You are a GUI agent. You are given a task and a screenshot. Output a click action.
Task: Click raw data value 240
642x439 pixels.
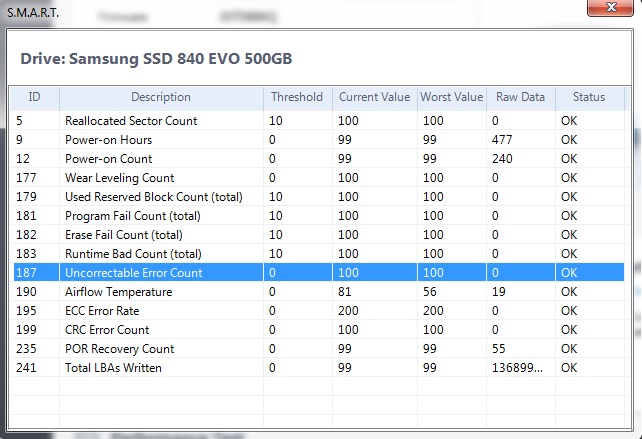(502, 158)
